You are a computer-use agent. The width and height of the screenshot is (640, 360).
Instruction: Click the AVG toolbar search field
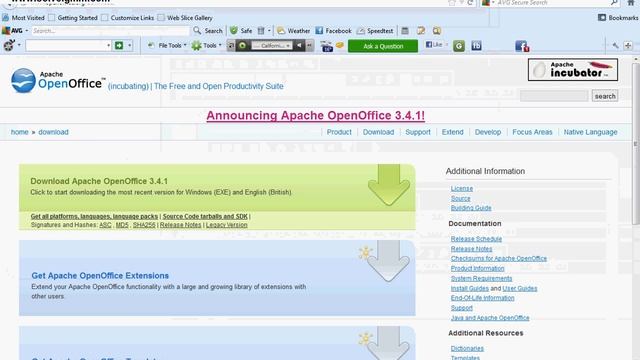(x=110, y=31)
